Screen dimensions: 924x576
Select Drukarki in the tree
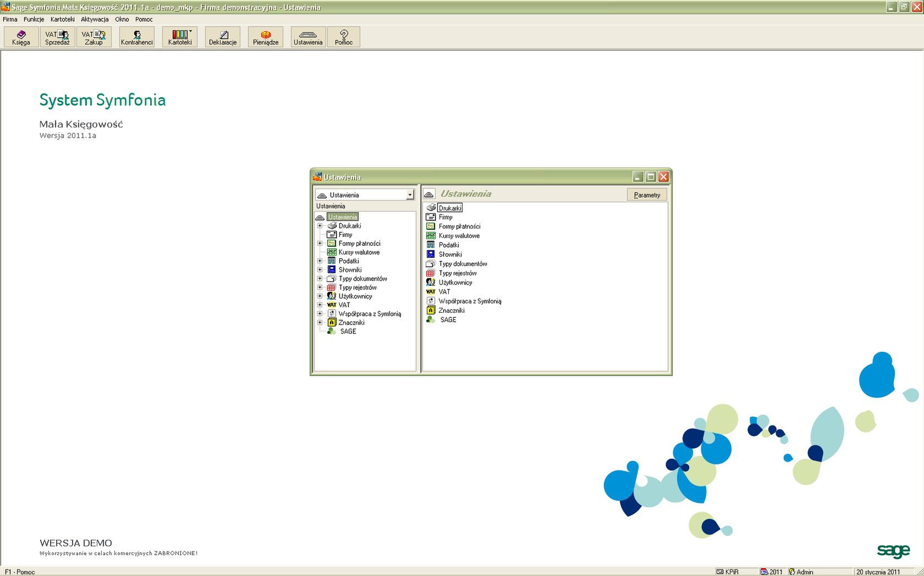click(x=350, y=226)
